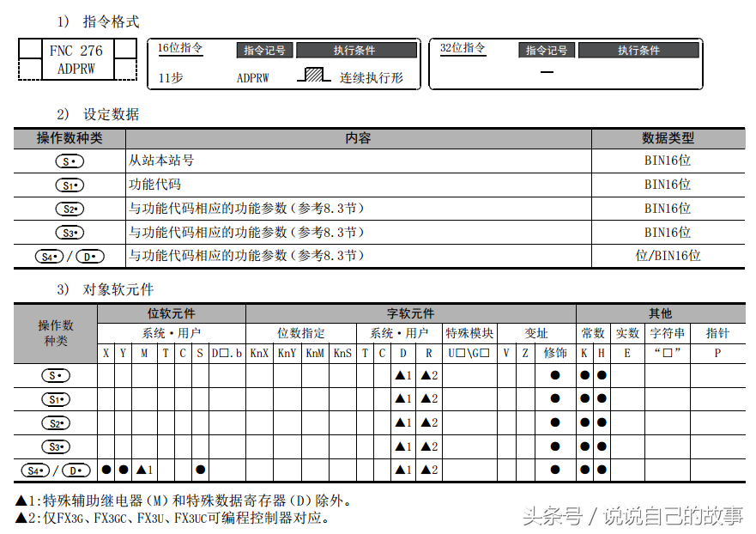Select the S3• symbol in 对象软元件 table

[x=56, y=446]
